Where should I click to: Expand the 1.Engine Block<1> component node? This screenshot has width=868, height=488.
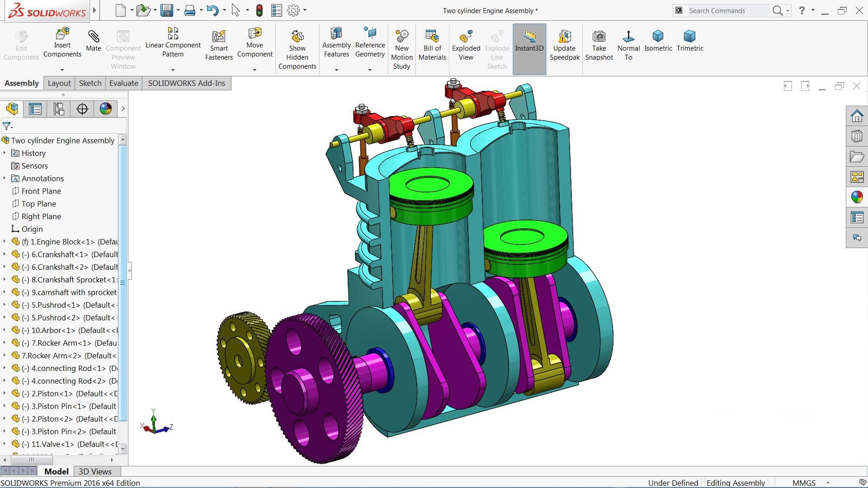(5, 242)
